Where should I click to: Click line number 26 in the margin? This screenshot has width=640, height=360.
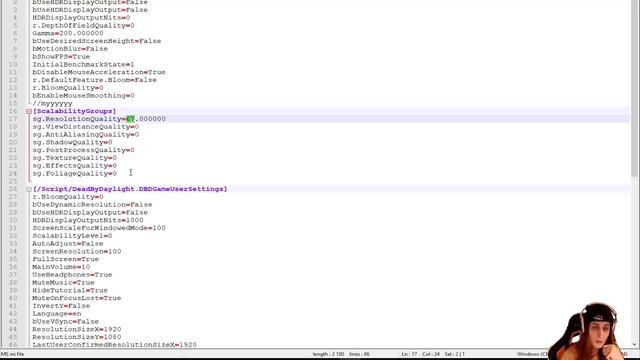[x=13, y=189]
